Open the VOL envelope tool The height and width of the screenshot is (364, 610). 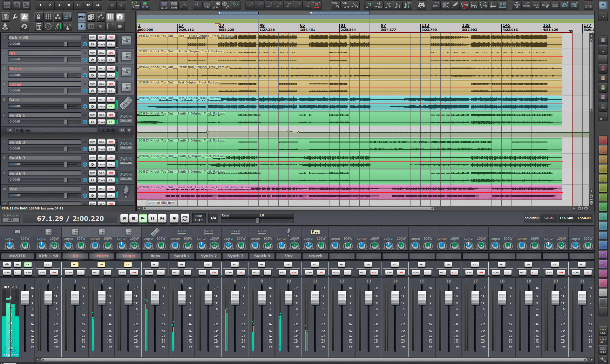pyautogui.click(x=335, y=5)
